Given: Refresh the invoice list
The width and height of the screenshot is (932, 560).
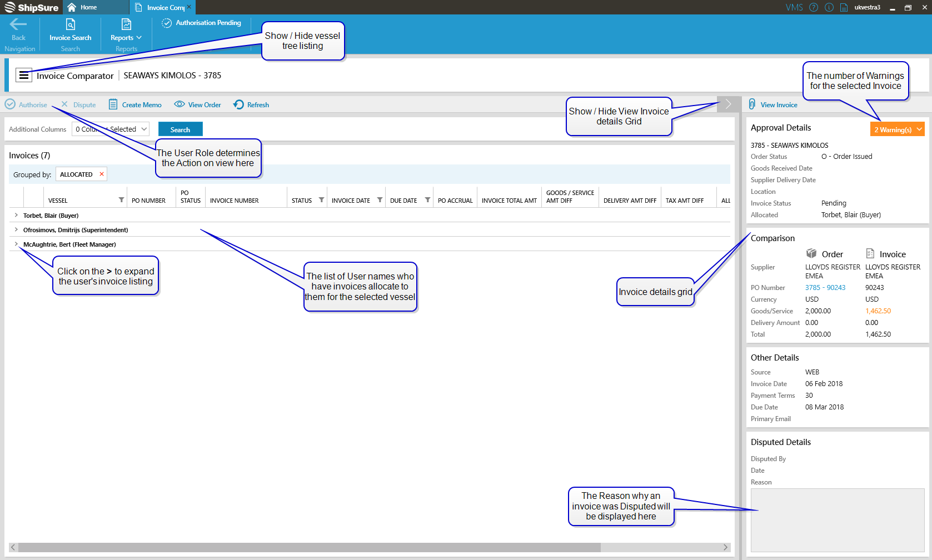Looking at the screenshot, I should click(251, 104).
